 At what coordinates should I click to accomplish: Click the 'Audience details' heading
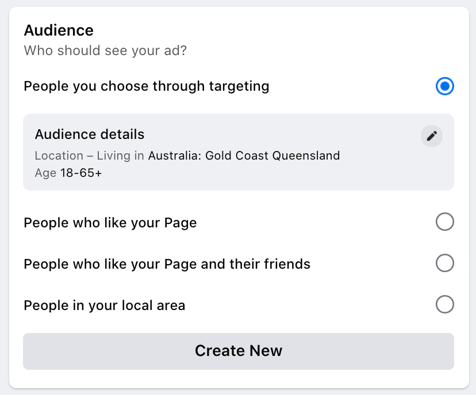pyautogui.click(x=90, y=134)
